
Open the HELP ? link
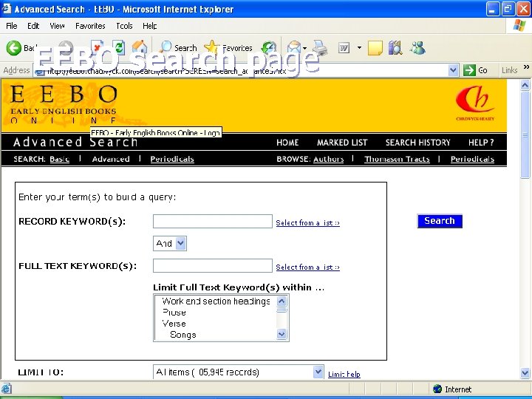point(481,143)
